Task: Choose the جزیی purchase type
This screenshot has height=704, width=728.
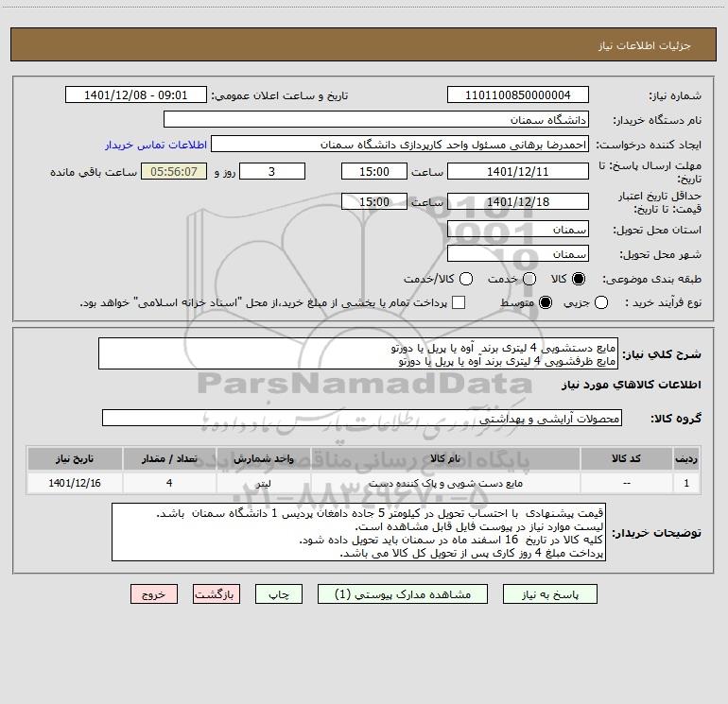Action: coord(600,302)
